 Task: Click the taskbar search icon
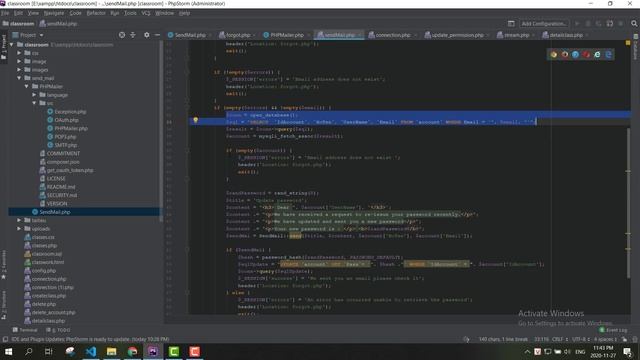click(x=29, y=351)
